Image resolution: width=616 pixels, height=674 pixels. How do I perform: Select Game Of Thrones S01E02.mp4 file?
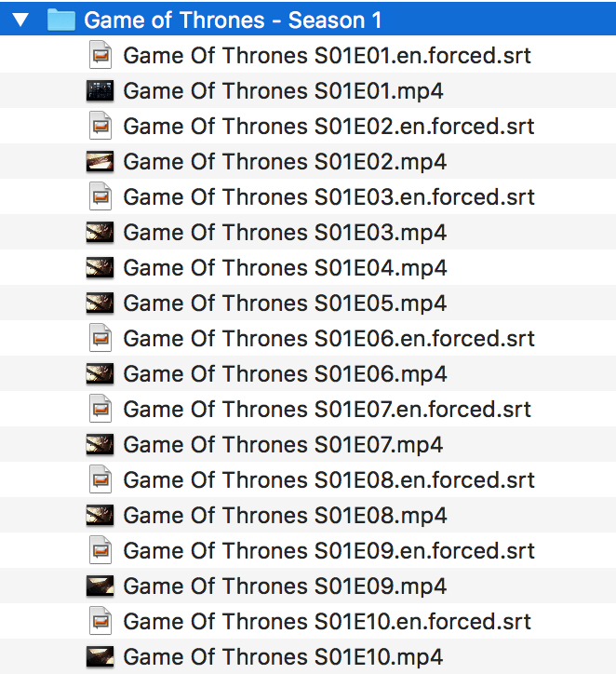(x=285, y=161)
